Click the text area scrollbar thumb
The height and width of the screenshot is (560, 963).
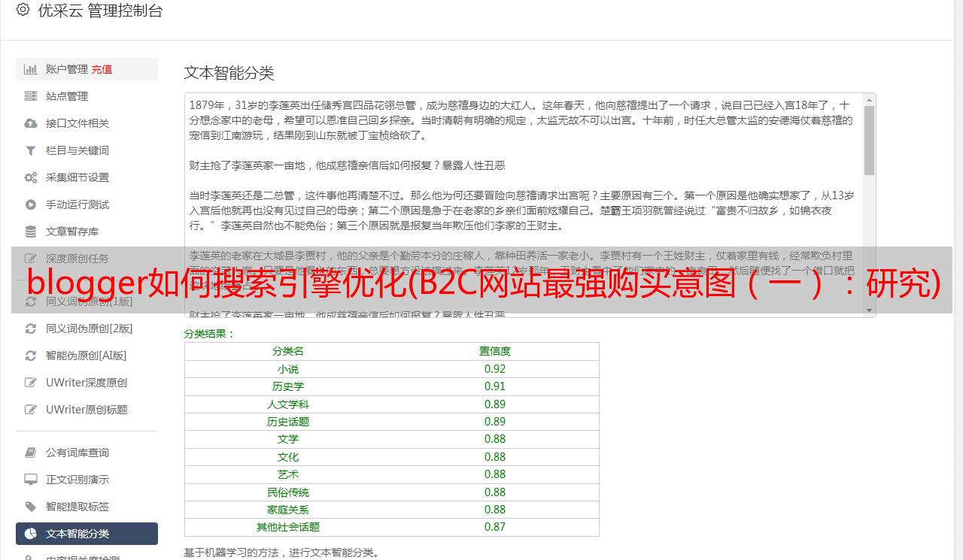tap(870, 140)
